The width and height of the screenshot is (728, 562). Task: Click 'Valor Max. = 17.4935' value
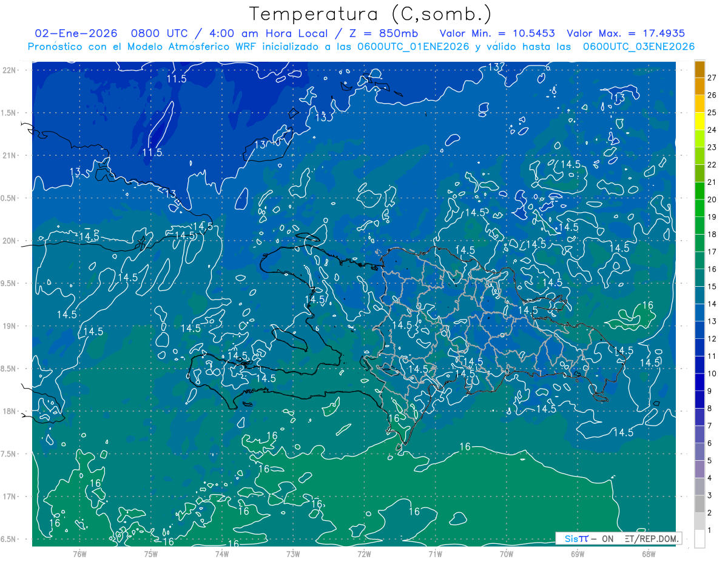tap(625, 34)
